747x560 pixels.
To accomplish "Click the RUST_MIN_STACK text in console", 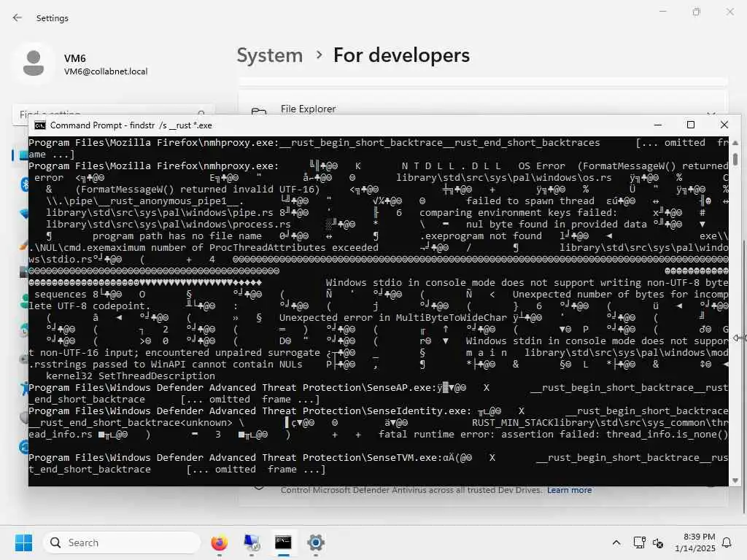I will coord(511,422).
